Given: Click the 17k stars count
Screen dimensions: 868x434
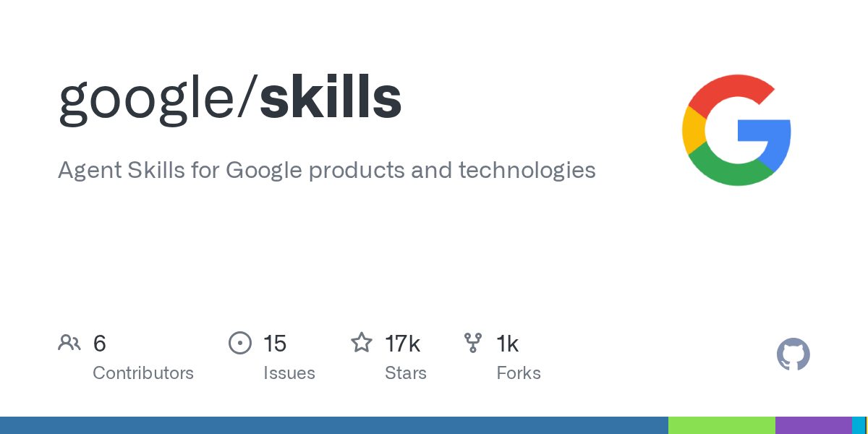Looking at the screenshot, I should [x=402, y=344].
